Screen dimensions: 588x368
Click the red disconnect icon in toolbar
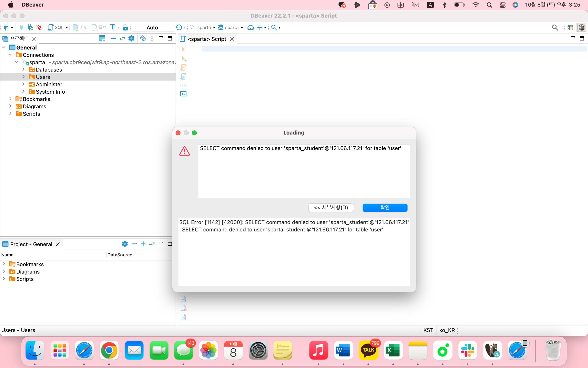click(x=39, y=28)
